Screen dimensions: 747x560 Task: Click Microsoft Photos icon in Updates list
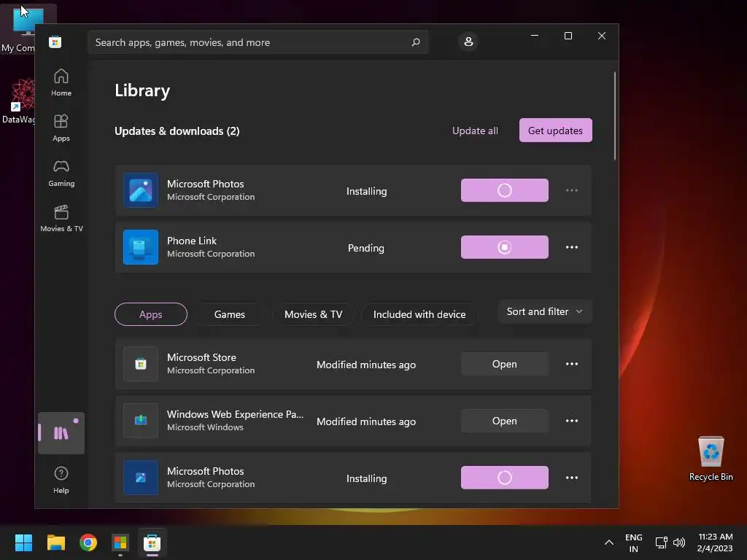141,190
